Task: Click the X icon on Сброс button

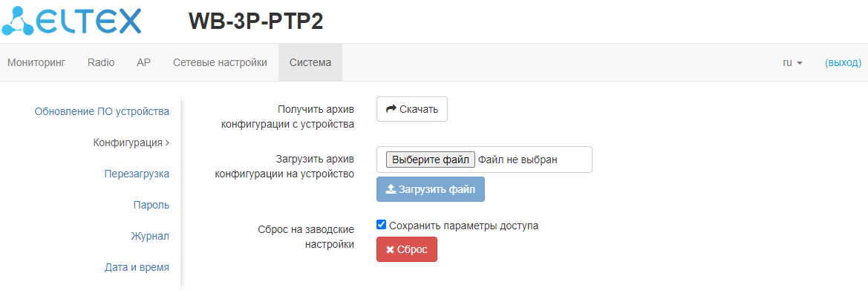Action: click(390, 250)
